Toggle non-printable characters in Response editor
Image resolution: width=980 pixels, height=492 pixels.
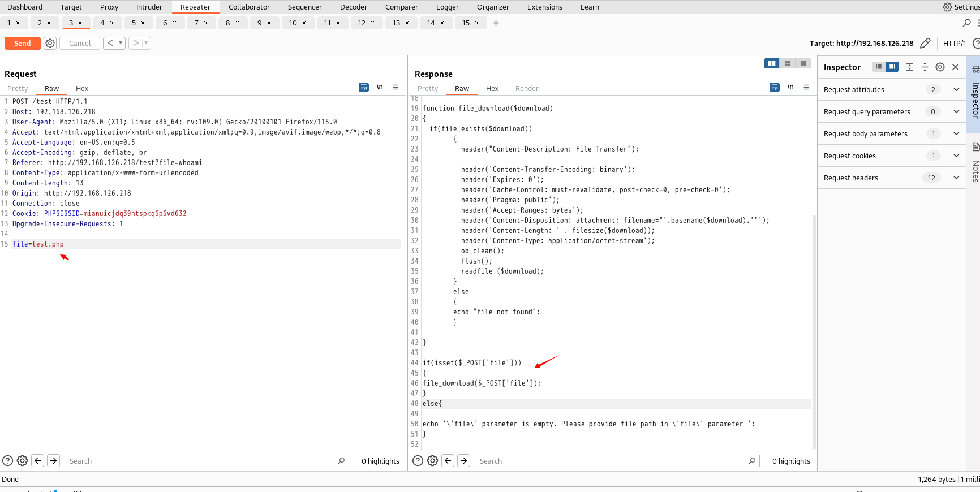coord(790,87)
